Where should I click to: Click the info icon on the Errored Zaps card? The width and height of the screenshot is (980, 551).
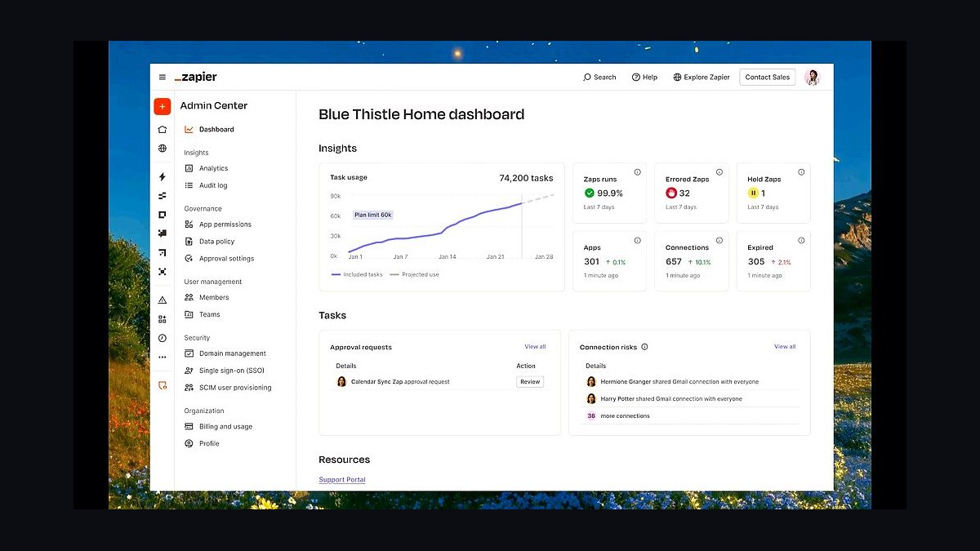pyautogui.click(x=719, y=172)
